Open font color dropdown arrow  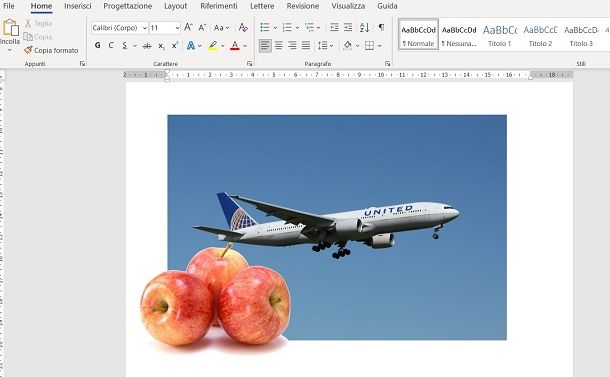pyautogui.click(x=245, y=46)
